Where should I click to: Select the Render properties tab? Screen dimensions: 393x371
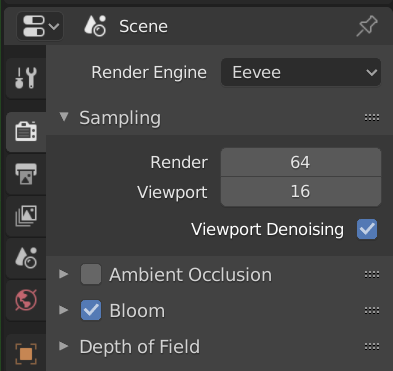pyautogui.click(x=26, y=132)
